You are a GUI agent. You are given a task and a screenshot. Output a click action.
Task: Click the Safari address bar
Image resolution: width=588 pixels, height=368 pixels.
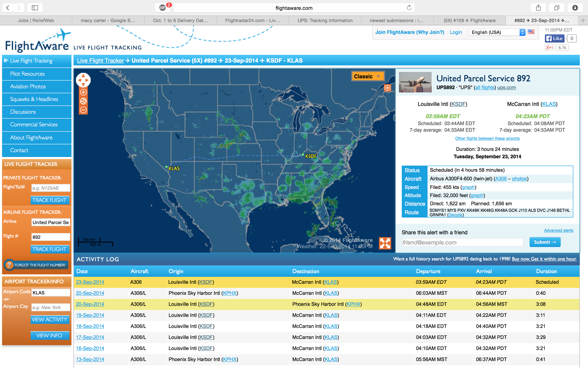coord(294,8)
